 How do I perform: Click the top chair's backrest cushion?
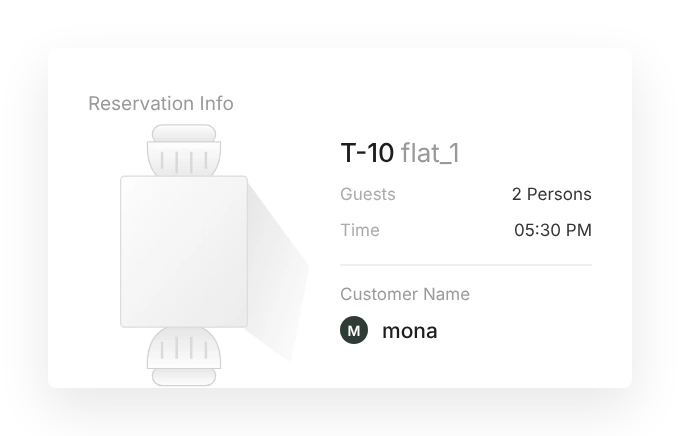coord(184,133)
